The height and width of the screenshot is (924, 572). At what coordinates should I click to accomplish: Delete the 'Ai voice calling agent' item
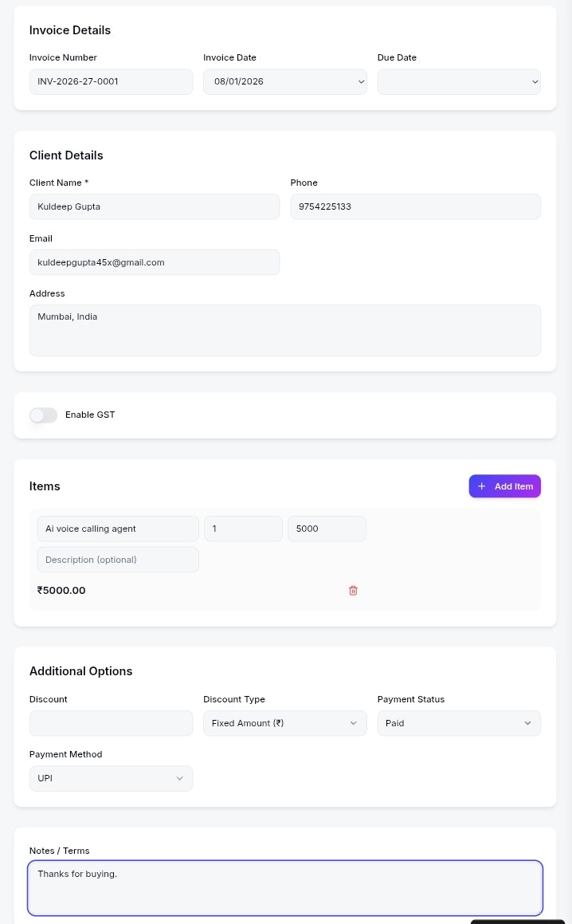(353, 591)
